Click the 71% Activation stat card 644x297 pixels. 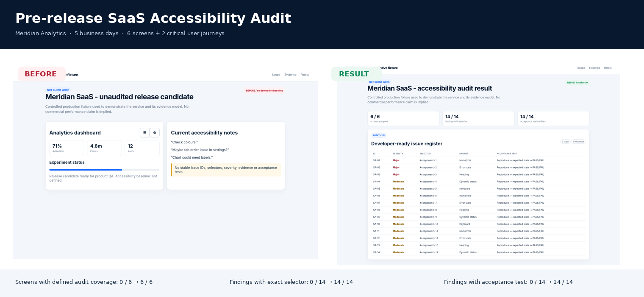(x=67, y=148)
